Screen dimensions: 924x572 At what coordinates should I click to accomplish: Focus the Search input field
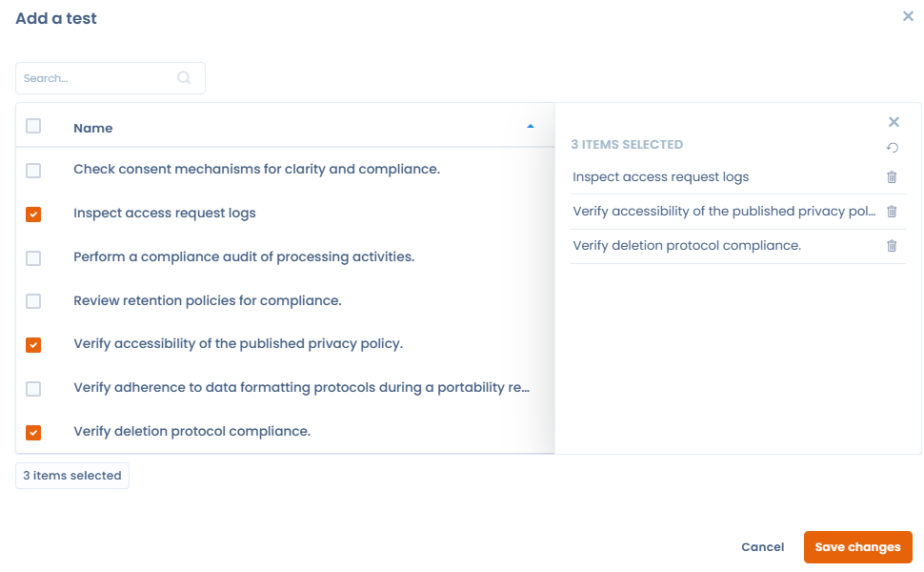pos(97,78)
